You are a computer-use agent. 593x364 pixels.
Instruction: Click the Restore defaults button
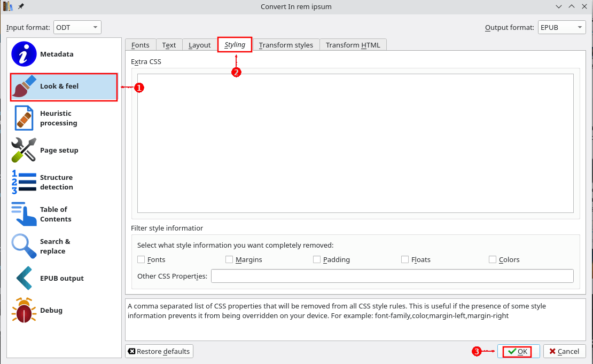(159, 351)
